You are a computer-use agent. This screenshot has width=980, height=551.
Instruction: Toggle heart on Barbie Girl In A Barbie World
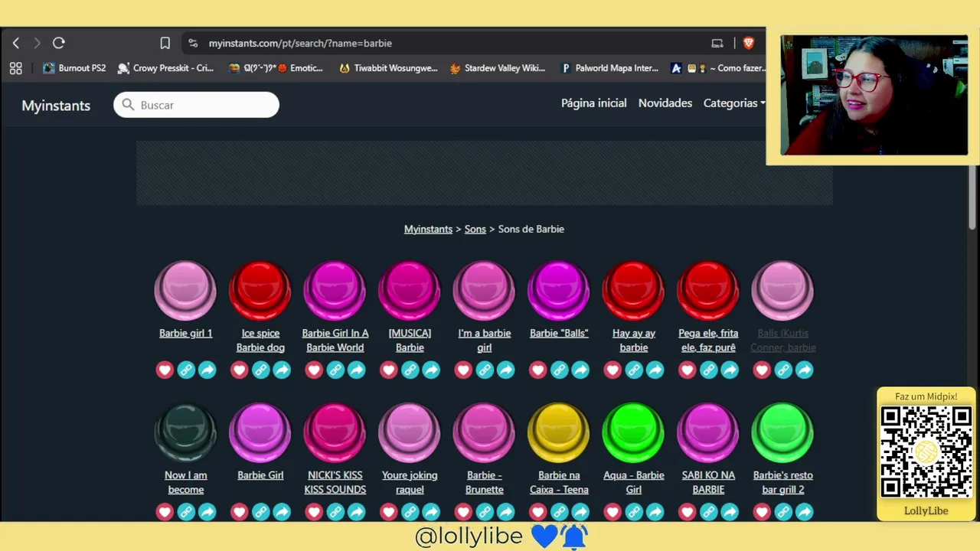(314, 370)
